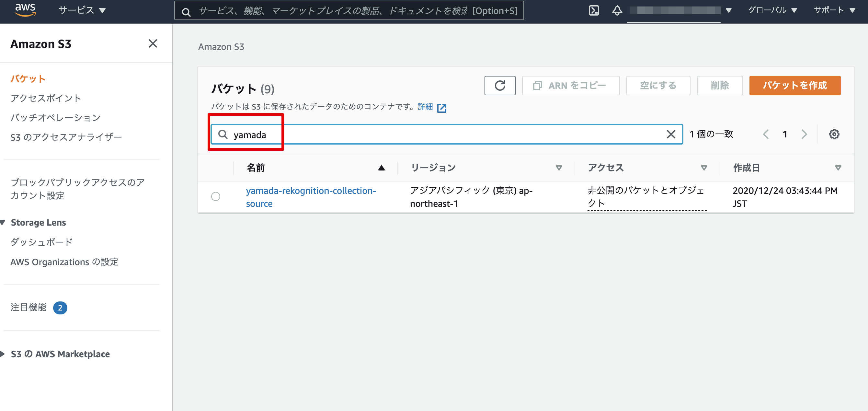Expand S3 の AWS Marketplace section
The image size is (868, 411).
tap(2, 354)
